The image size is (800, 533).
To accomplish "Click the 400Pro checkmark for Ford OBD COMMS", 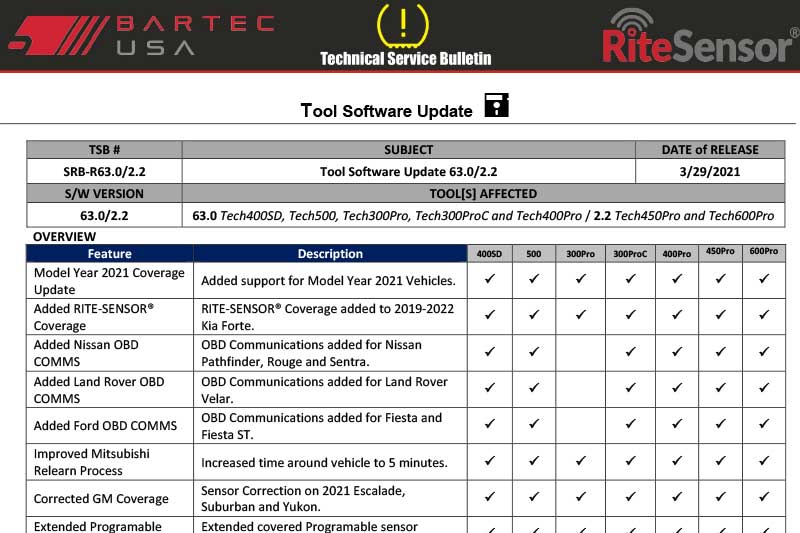I will (677, 424).
